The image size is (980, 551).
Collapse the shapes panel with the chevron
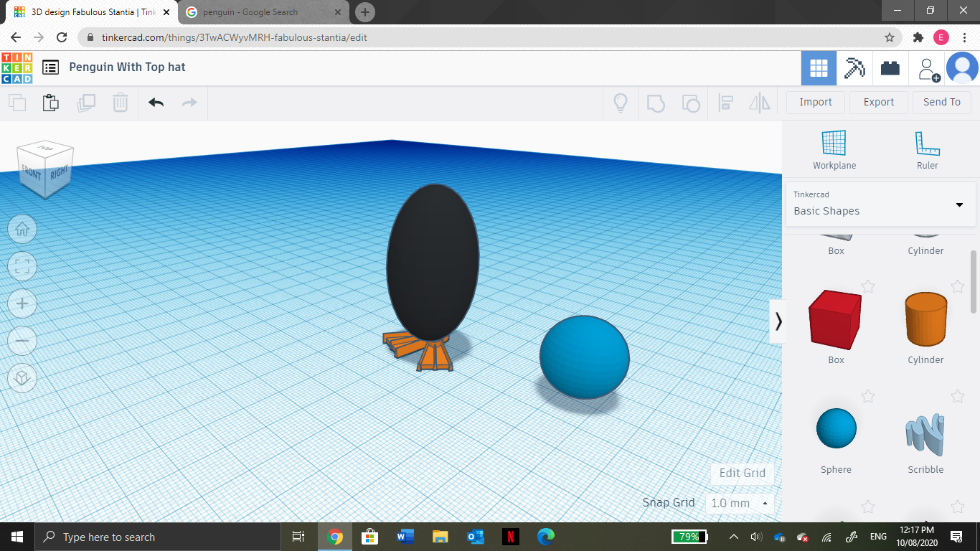778,321
